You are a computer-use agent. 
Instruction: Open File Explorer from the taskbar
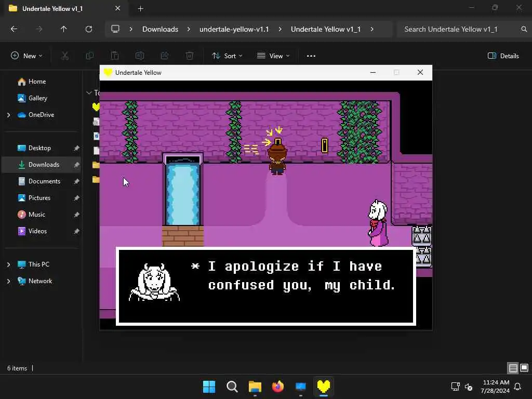pyautogui.click(x=255, y=387)
